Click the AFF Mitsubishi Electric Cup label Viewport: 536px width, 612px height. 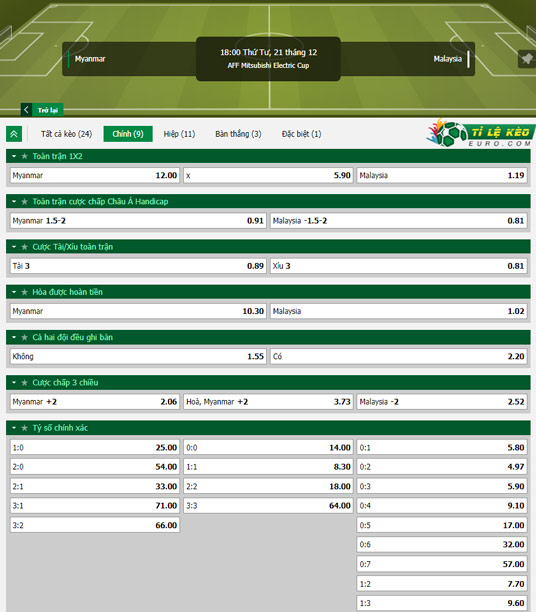coord(268,66)
